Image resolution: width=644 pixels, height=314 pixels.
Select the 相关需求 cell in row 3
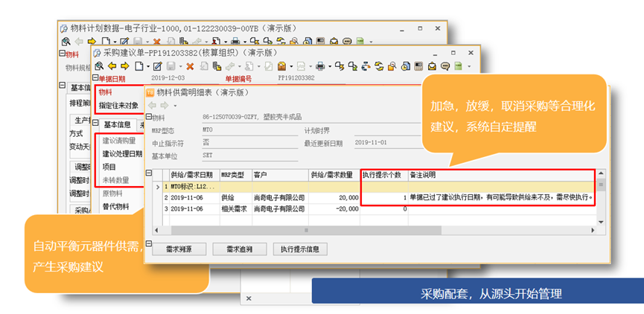pyautogui.click(x=236, y=209)
